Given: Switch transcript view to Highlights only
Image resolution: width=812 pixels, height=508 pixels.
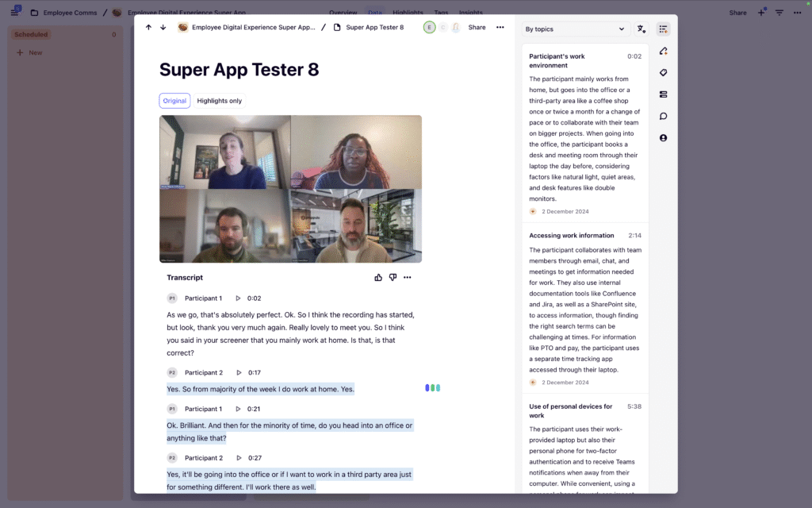Looking at the screenshot, I should [x=220, y=101].
